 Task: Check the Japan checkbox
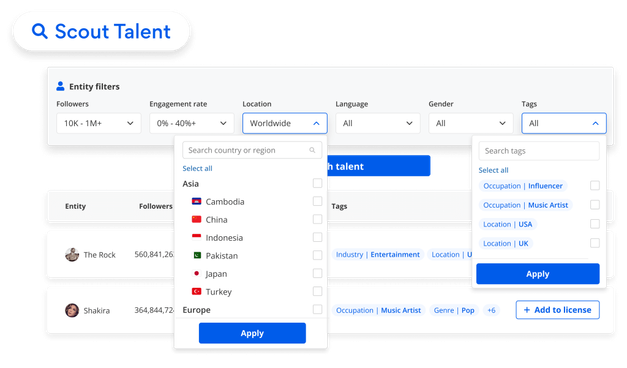(x=317, y=273)
